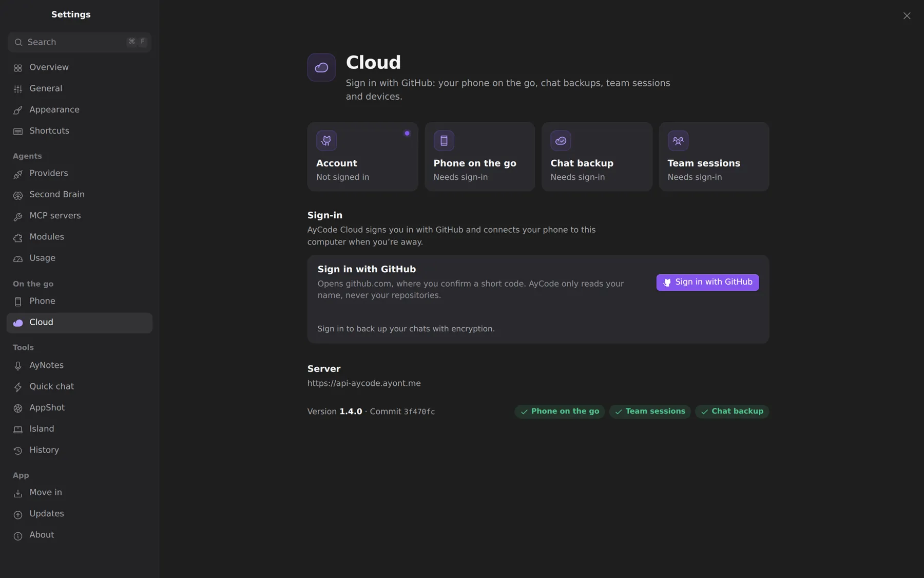The image size is (924, 578).
Task: Select Cloud in the sidebar
Action: click(80, 323)
